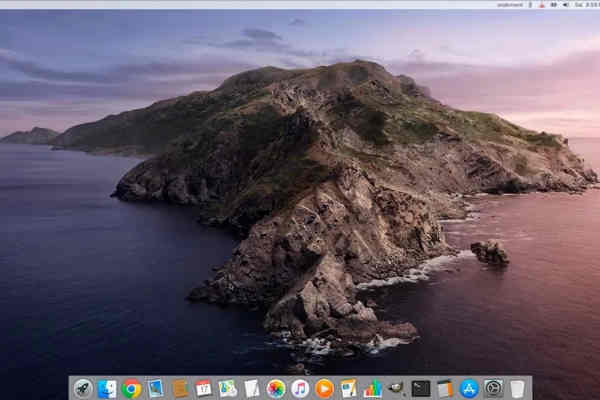The width and height of the screenshot is (600, 400).
Task: Open the brown notebook app in Dock
Action: tap(180, 389)
